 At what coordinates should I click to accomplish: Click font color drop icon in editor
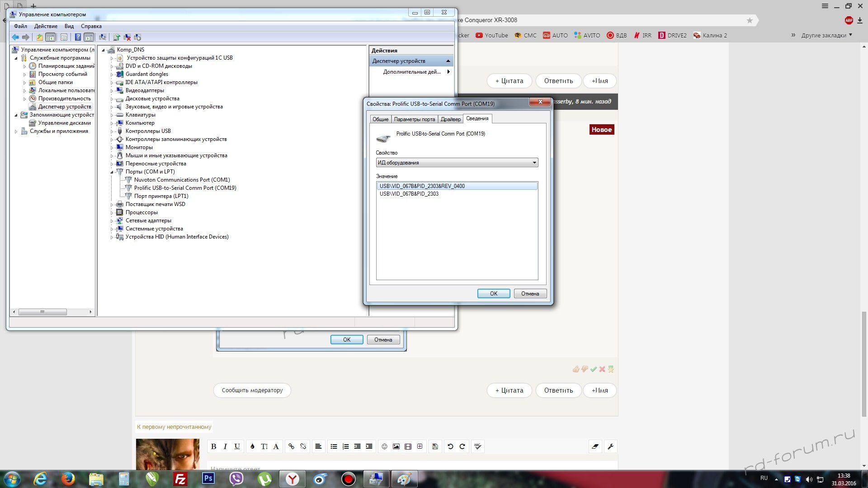[252, 446]
